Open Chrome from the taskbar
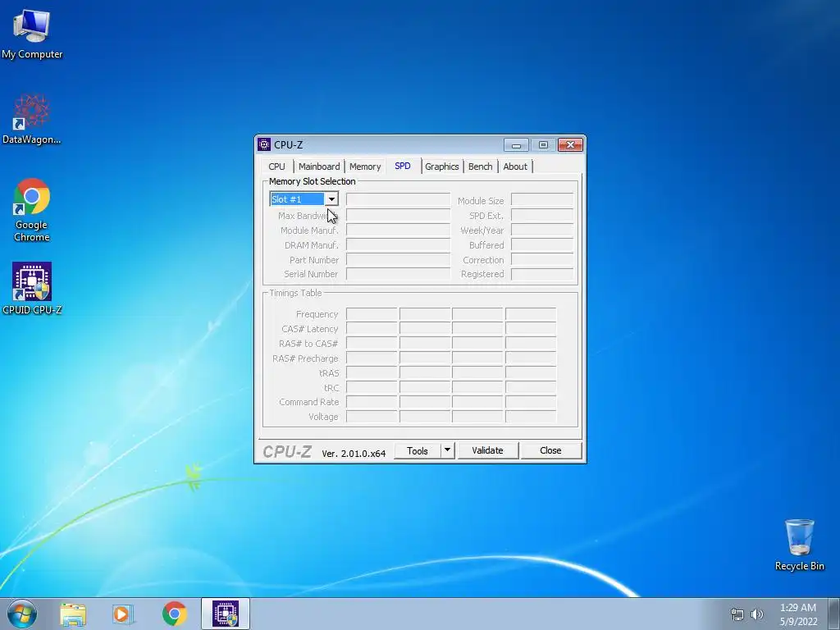This screenshot has width=840, height=630. coord(174,614)
